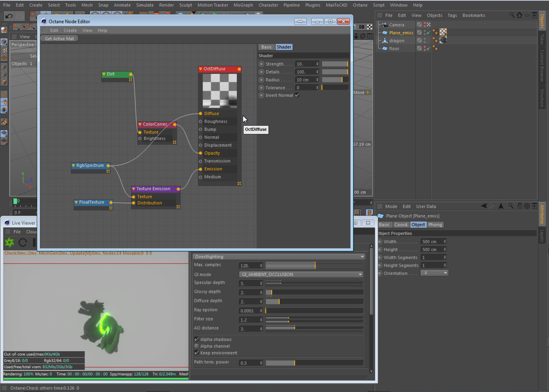549x392 pixels.
Task: Click the home icon in Object Manager
Action: coord(519,15)
